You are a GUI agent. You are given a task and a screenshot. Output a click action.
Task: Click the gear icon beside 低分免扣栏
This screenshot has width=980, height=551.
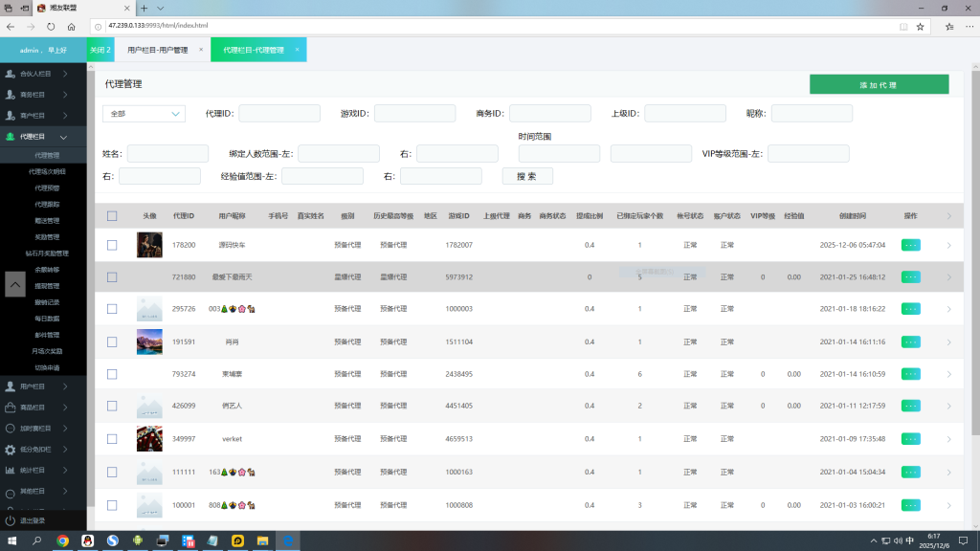pos(11,449)
